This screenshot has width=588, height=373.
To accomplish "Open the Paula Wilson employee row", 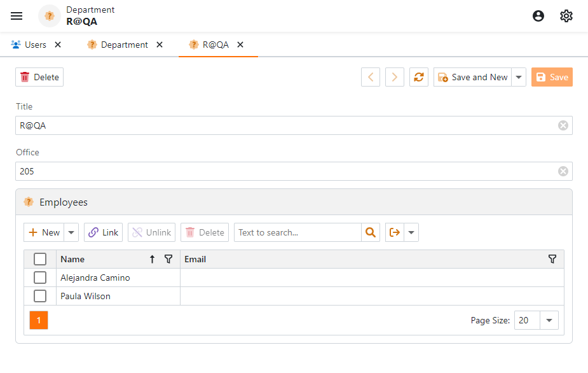I will (x=294, y=296).
